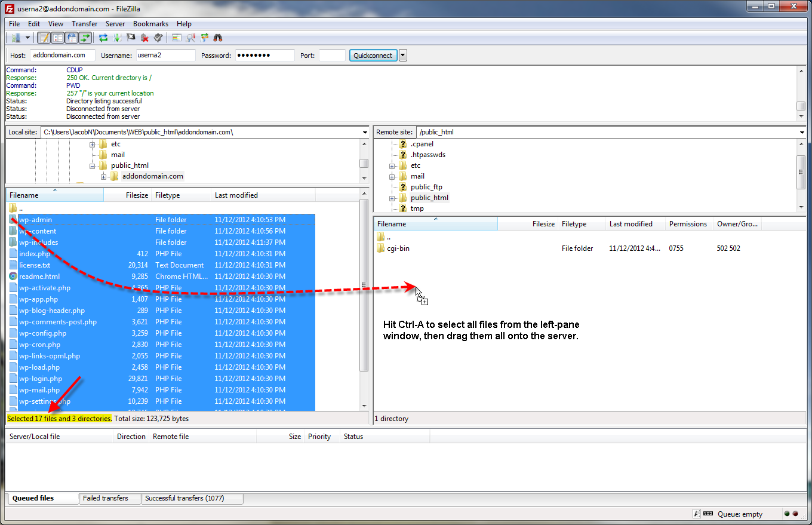The image size is (812, 525).
Task: Toggle the local directory tree view
Action: 57,38
